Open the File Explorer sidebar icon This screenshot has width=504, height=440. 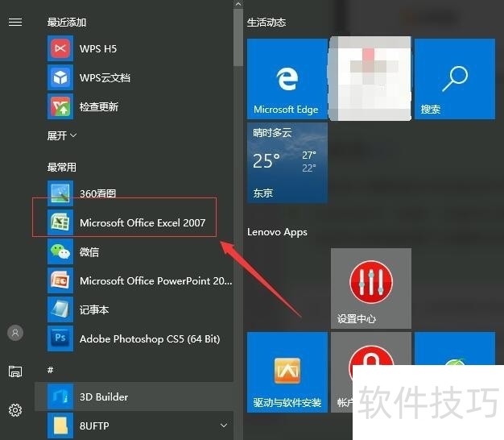[x=15, y=372]
